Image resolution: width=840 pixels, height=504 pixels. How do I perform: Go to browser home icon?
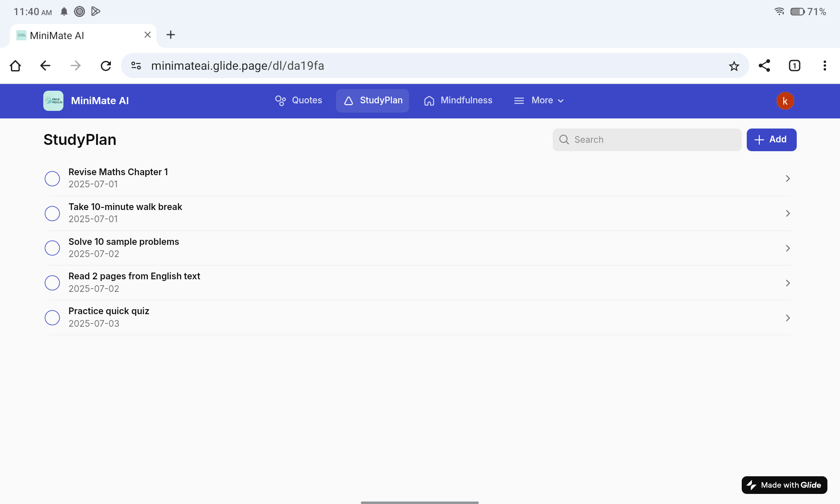16,66
